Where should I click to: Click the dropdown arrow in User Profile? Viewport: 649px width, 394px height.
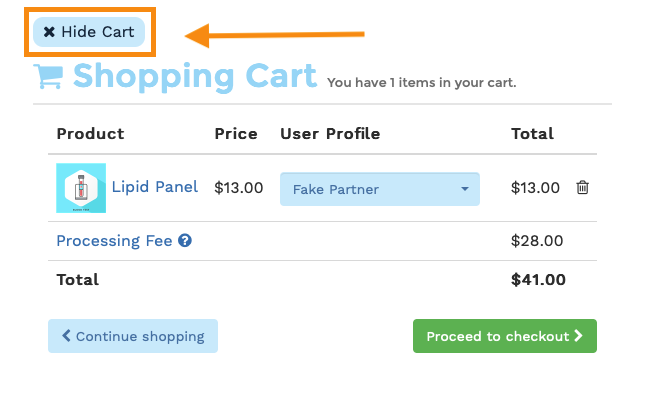click(x=465, y=189)
